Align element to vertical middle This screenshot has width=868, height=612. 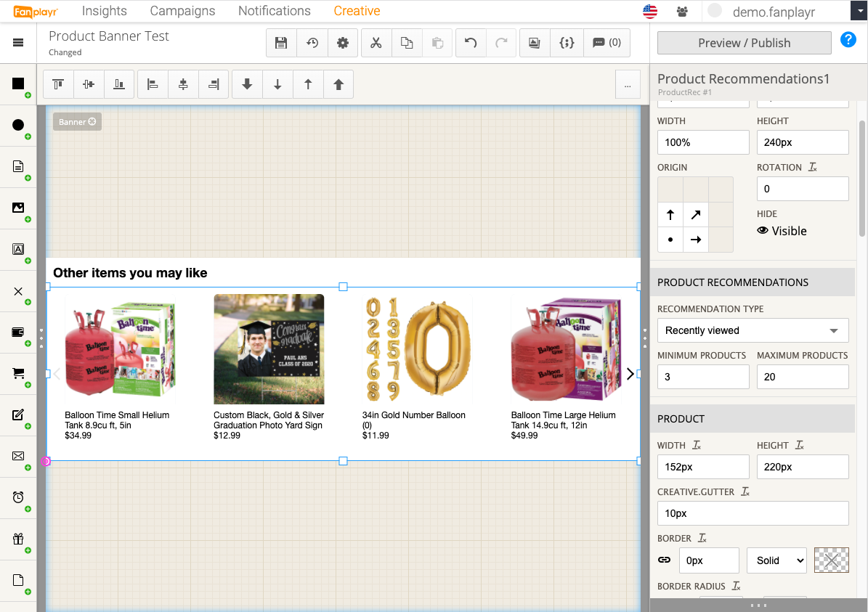pos(89,84)
